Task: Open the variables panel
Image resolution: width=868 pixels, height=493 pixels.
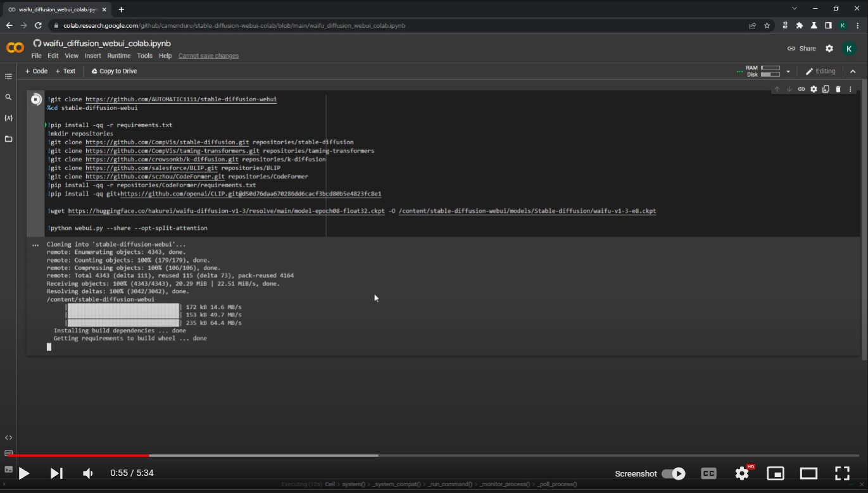Action: coord(8,118)
